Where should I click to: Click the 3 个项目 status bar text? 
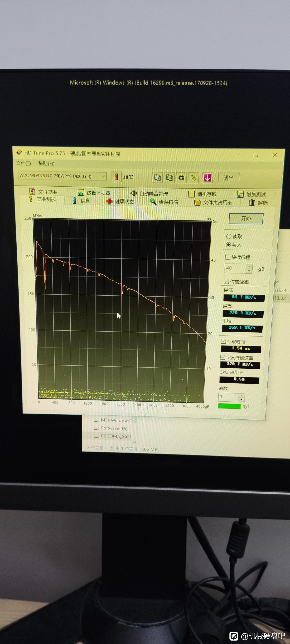[x=95, y=448]
